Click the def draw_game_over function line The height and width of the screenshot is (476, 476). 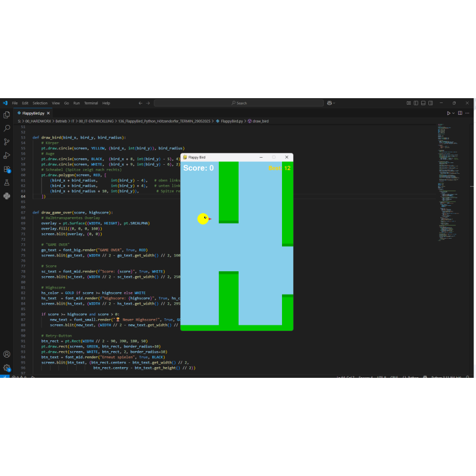[73, 212]
